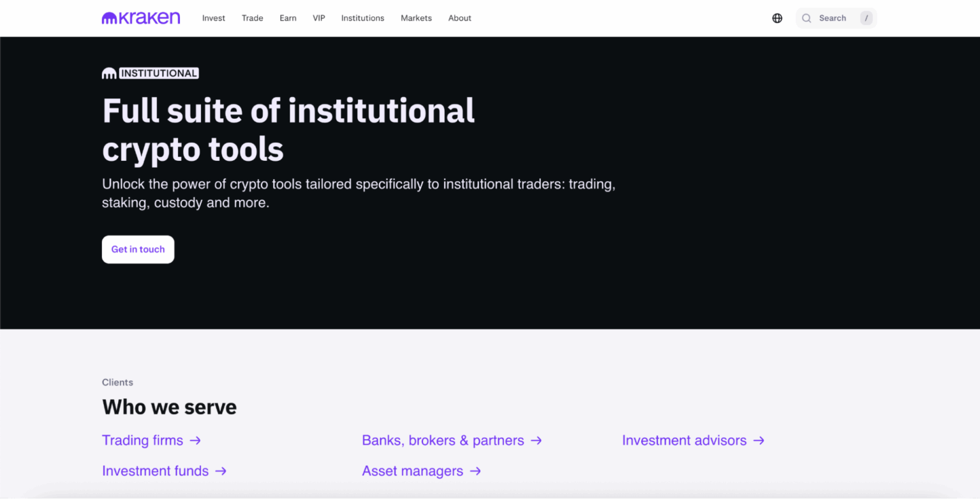Open the Invest menu
Image resolution: width=980 pixels, height=499 pixels.
[213, 18]
